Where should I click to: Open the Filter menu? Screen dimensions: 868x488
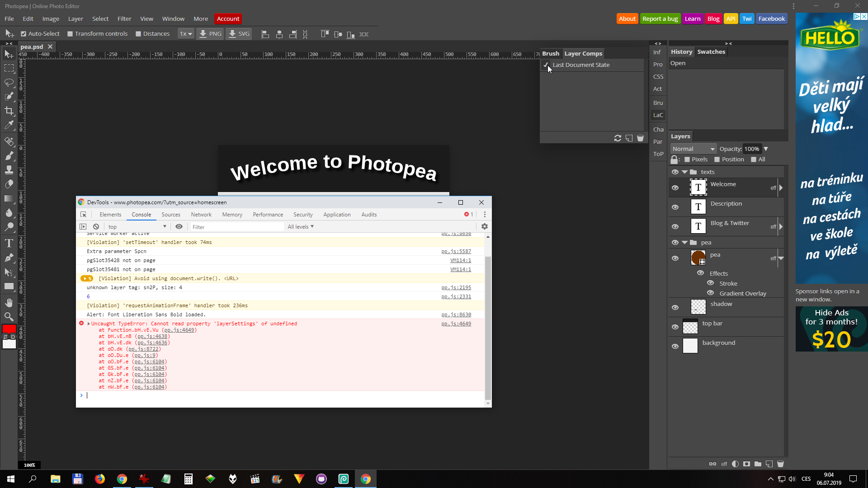(124, 19)
